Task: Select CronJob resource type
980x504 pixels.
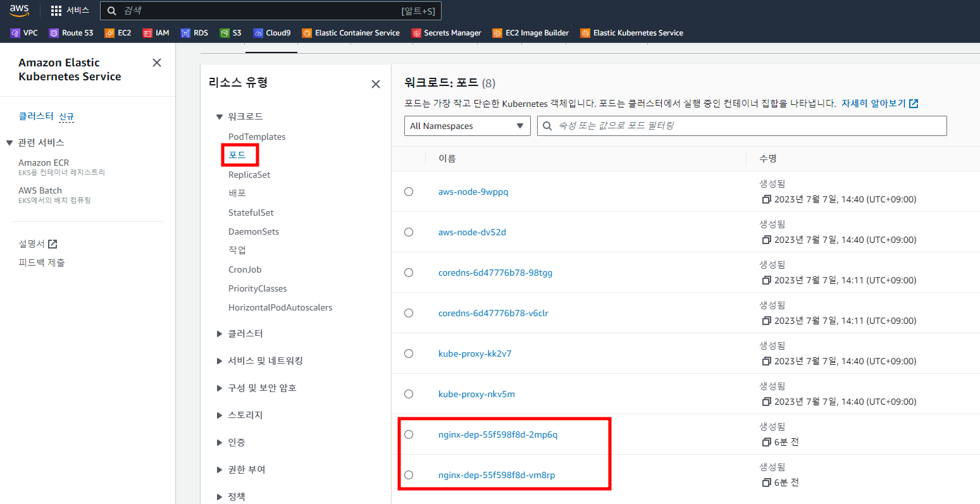Action: (245, 269)
